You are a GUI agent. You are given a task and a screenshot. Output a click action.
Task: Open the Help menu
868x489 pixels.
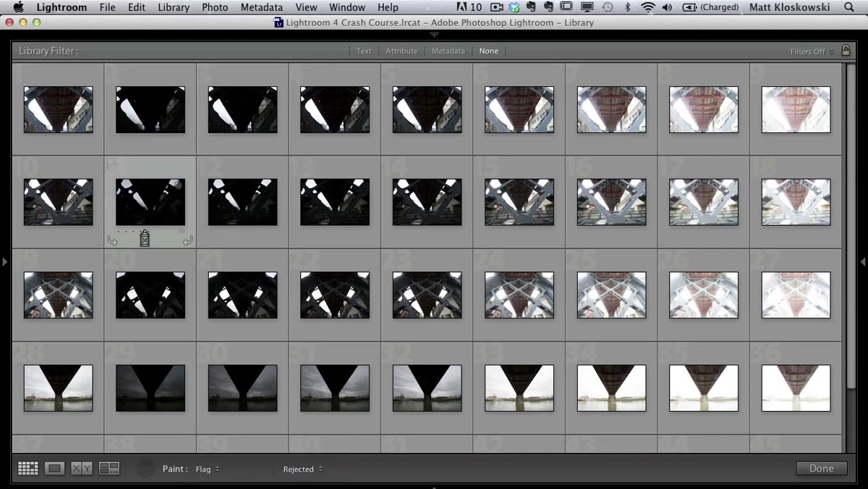pyautogui.click(x=388, y=7)
